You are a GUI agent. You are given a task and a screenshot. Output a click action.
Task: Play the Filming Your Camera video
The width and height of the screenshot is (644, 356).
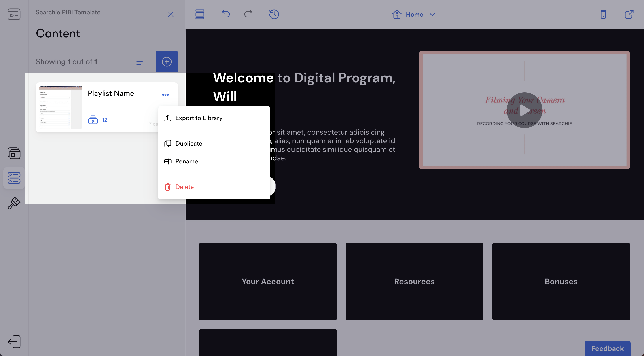(x=524, y=110)
